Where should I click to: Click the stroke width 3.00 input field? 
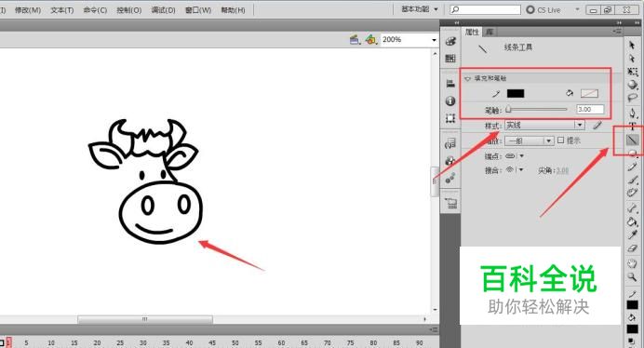pyautogui.click(x=590, y=109)
